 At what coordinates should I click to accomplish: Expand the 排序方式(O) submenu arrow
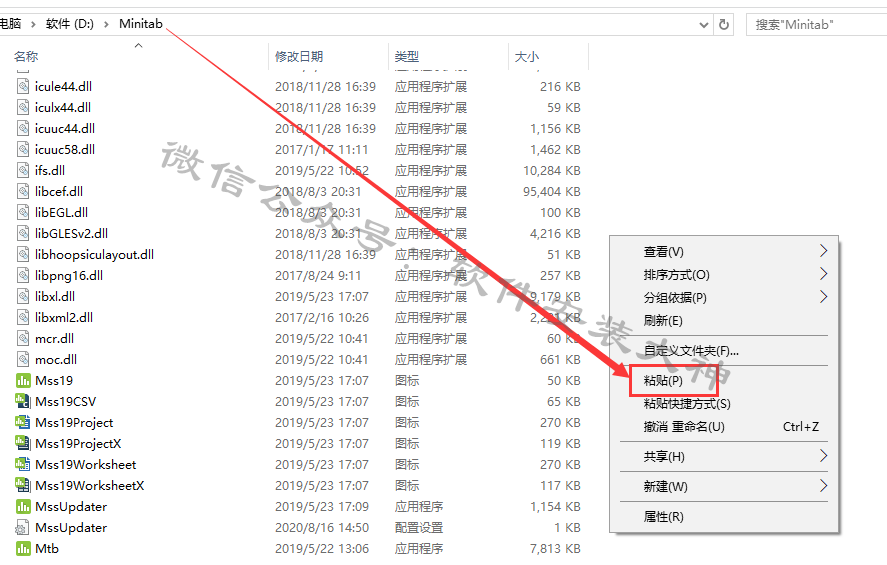[824, 274]
